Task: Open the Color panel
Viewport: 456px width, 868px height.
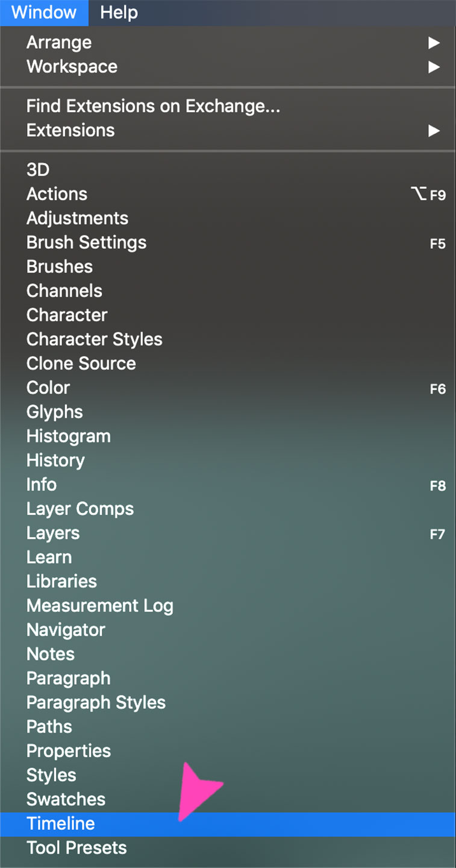Action: (x=48, y=388)
